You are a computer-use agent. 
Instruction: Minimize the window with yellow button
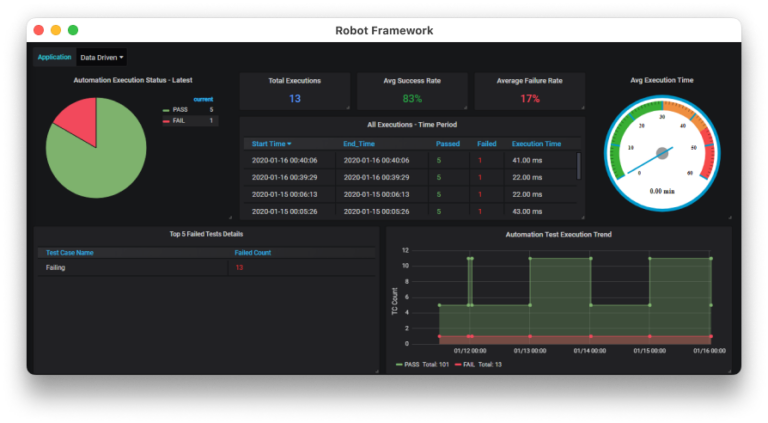tap(56, 30)
